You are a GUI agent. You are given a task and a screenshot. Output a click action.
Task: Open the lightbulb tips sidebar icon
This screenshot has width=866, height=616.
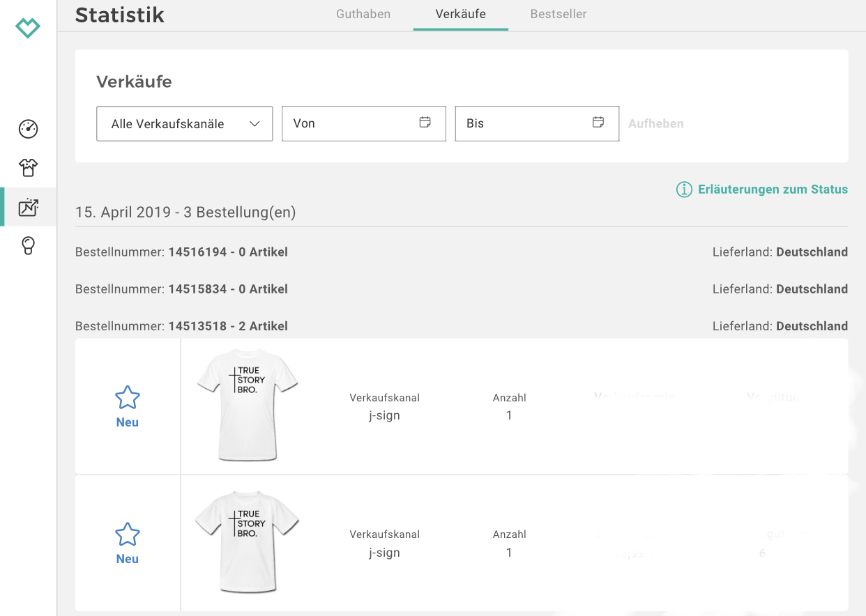(28, 246)
